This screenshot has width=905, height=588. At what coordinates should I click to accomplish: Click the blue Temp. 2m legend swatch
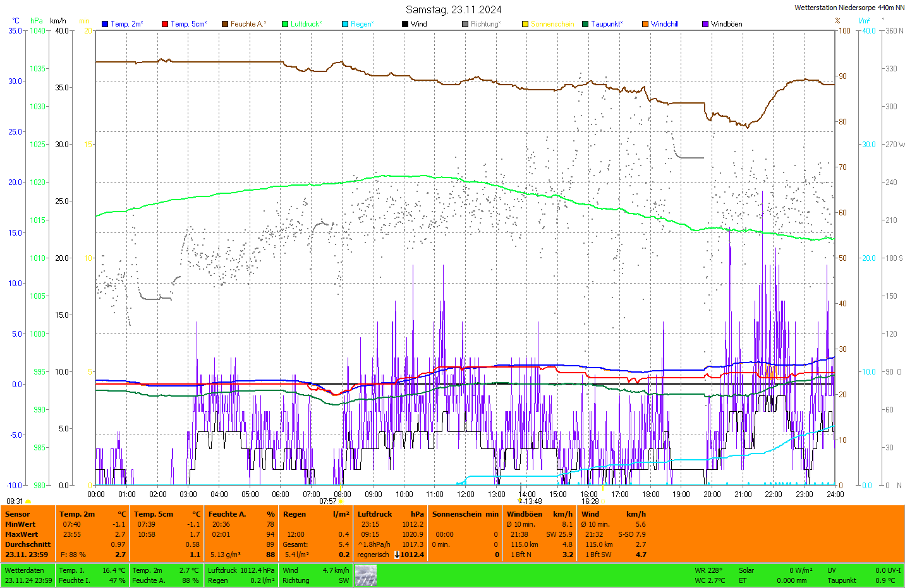(105, 24)
